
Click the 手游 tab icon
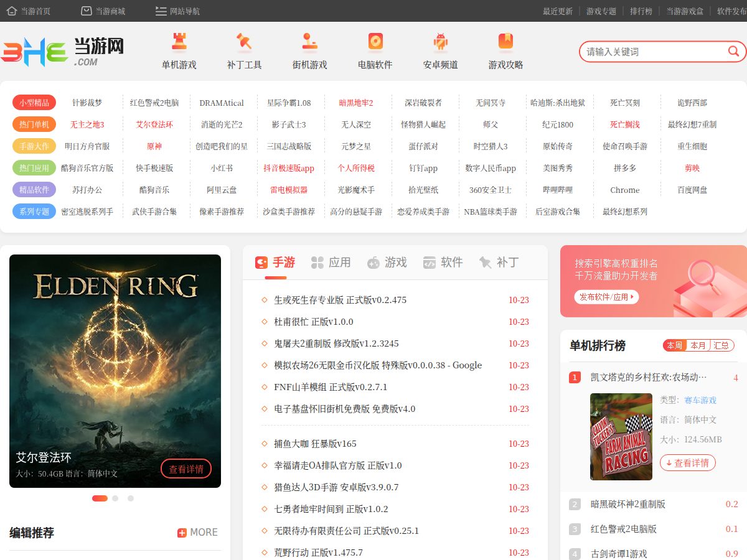pos(261,263)
